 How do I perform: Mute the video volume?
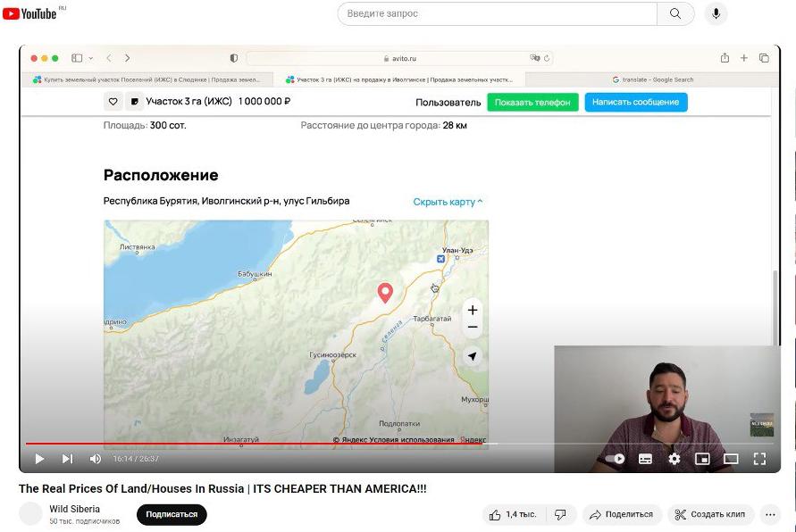click(95, 459)
